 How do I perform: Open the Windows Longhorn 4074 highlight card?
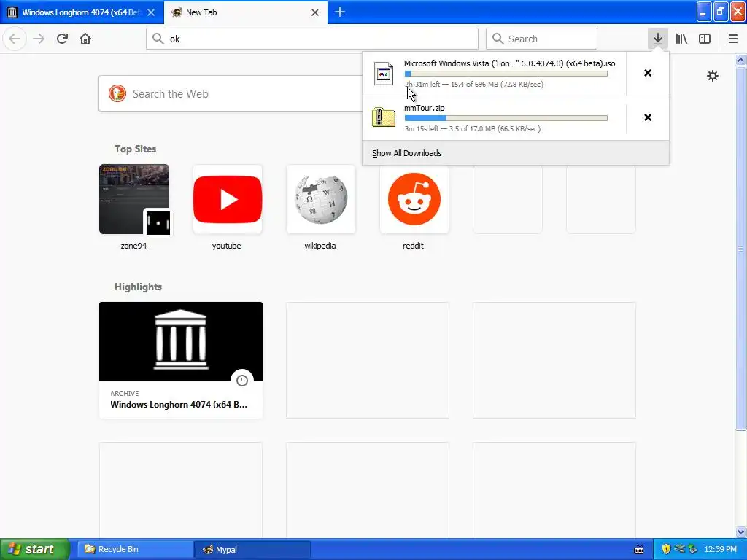181,360
